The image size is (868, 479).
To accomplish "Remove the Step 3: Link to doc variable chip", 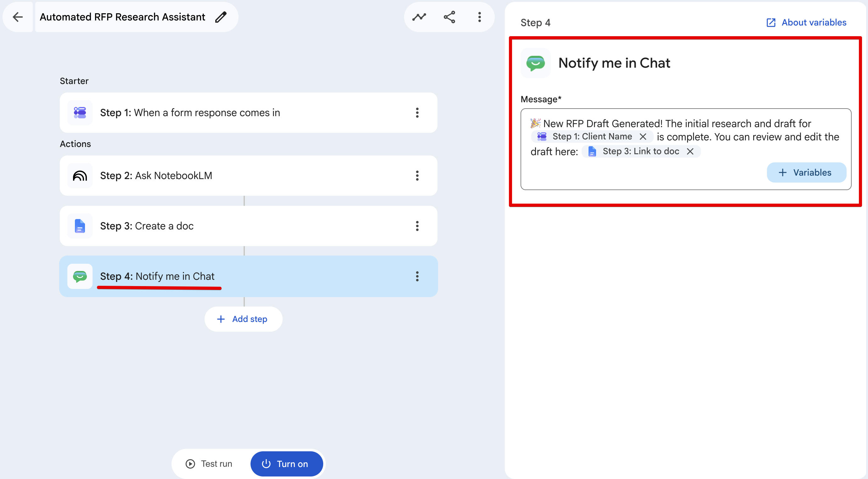I will click(x=690, y=151).
